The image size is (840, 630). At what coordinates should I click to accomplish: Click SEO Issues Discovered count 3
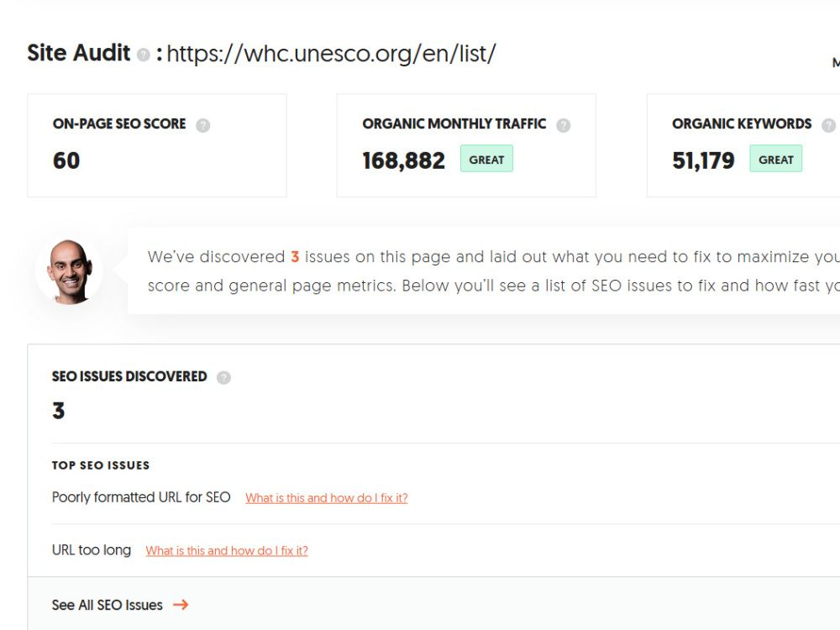pyautogui.click(x=59, y=411)
